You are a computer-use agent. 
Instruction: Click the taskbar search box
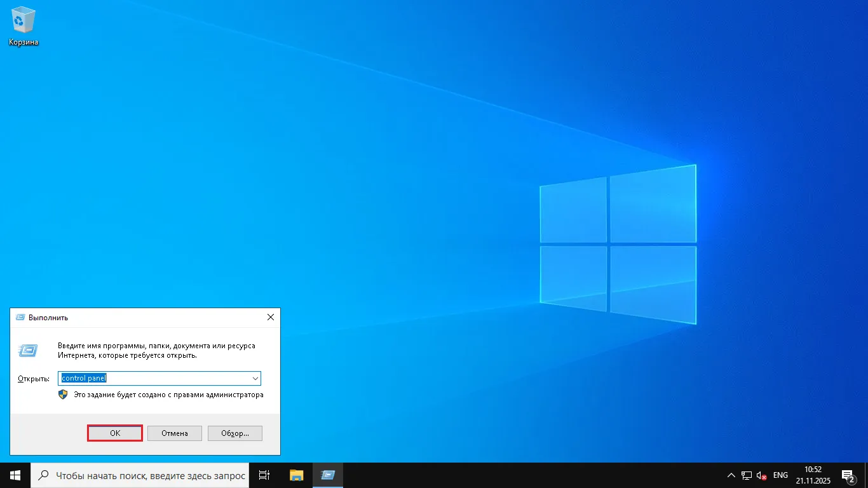(140, 475)
